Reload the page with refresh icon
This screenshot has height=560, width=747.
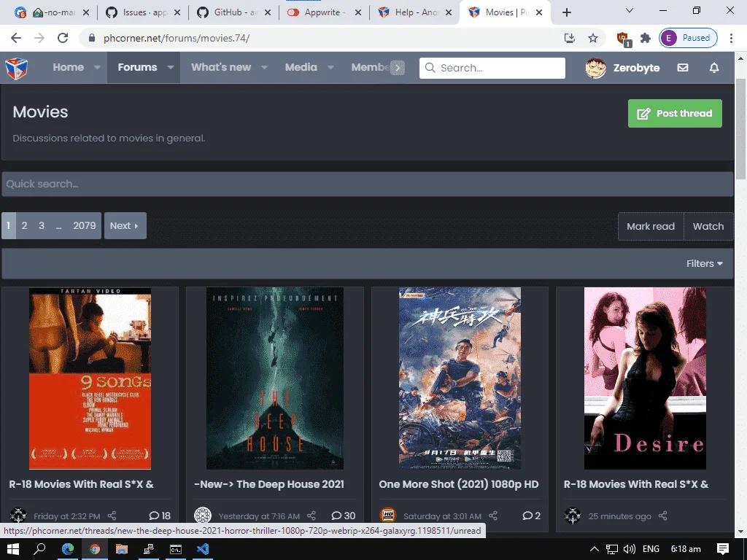pyautogui.click(x=63, y=38)
